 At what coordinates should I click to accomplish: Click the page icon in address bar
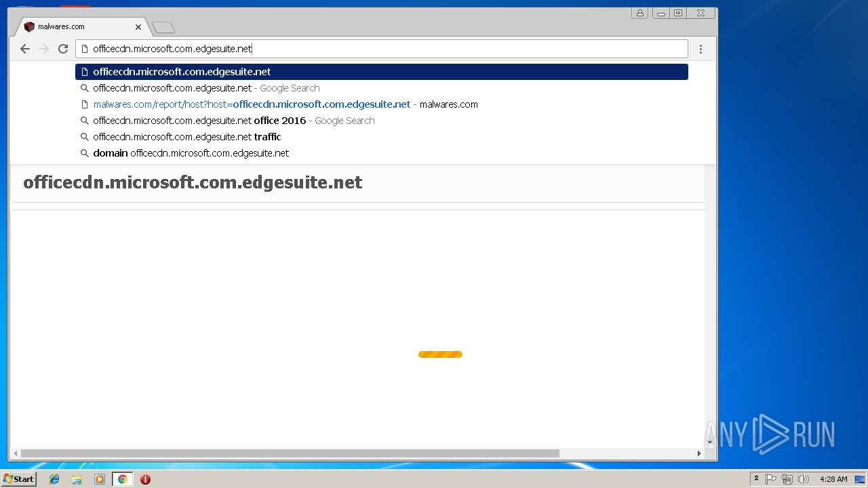point(85,49)
